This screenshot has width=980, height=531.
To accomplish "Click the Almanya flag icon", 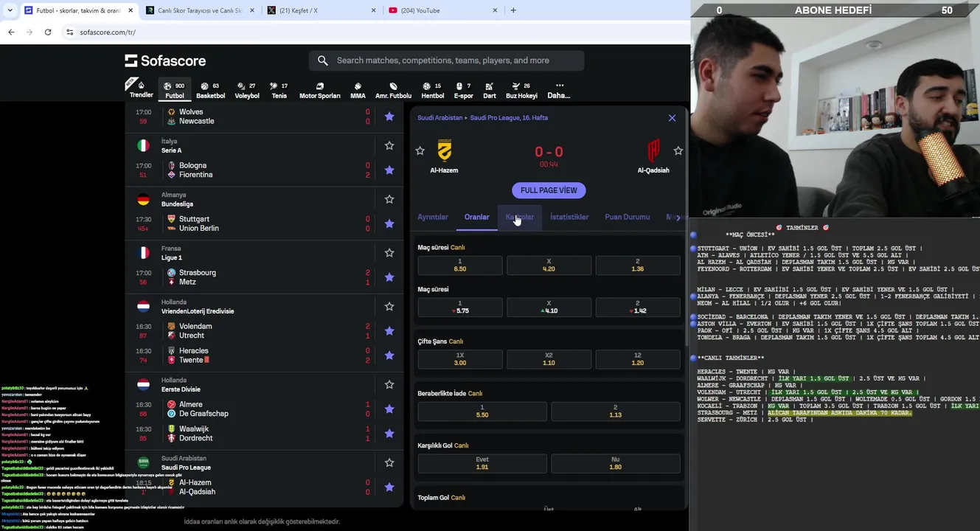I will point(143,199).
